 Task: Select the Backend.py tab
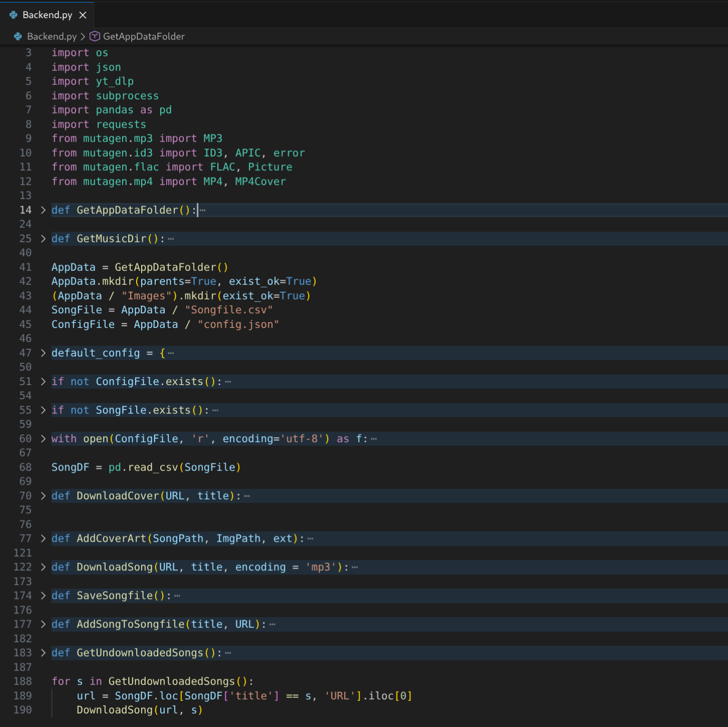point(47,15)
